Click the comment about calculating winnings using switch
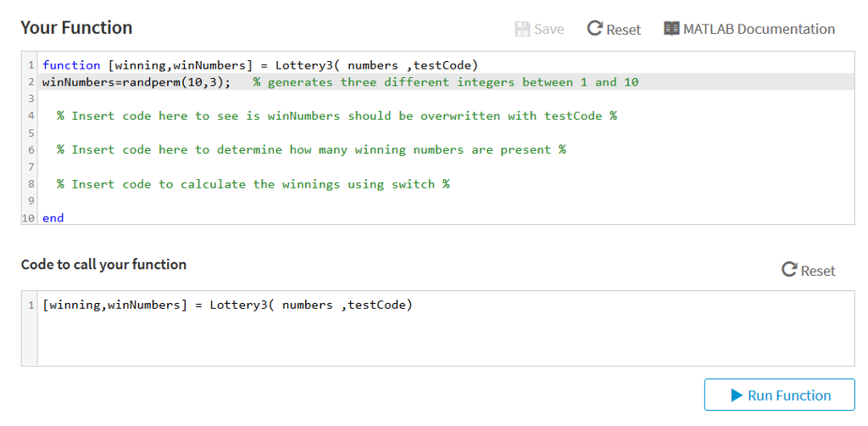 [253, 184]
